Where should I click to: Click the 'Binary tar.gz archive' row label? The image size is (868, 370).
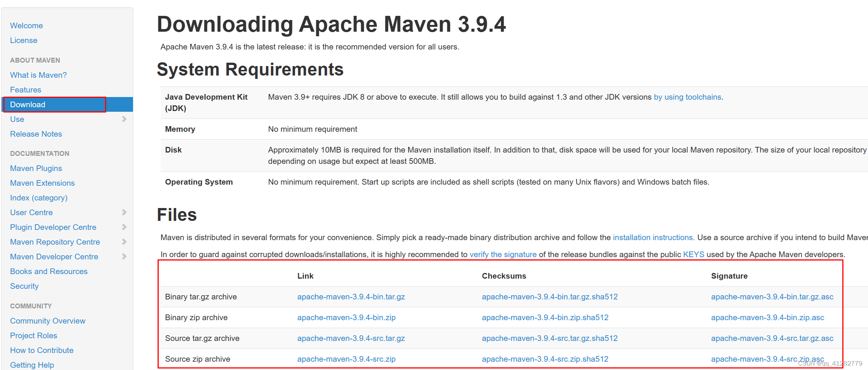[201, 297]
